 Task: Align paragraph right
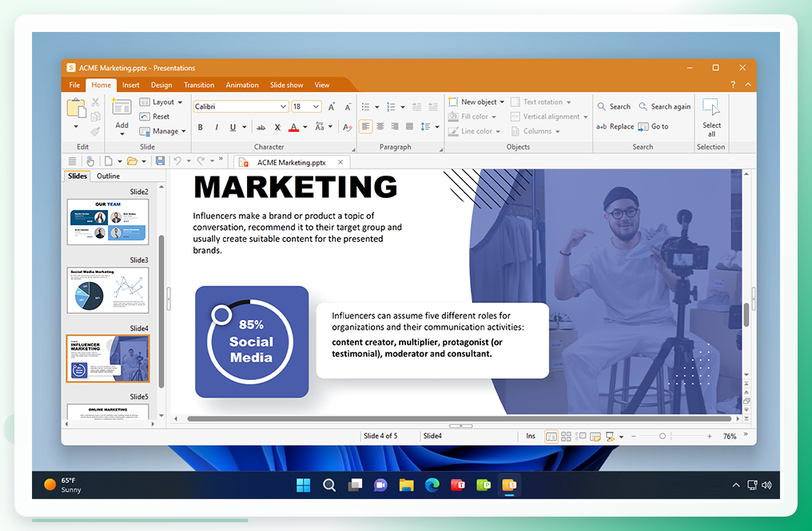coord(395,126)
